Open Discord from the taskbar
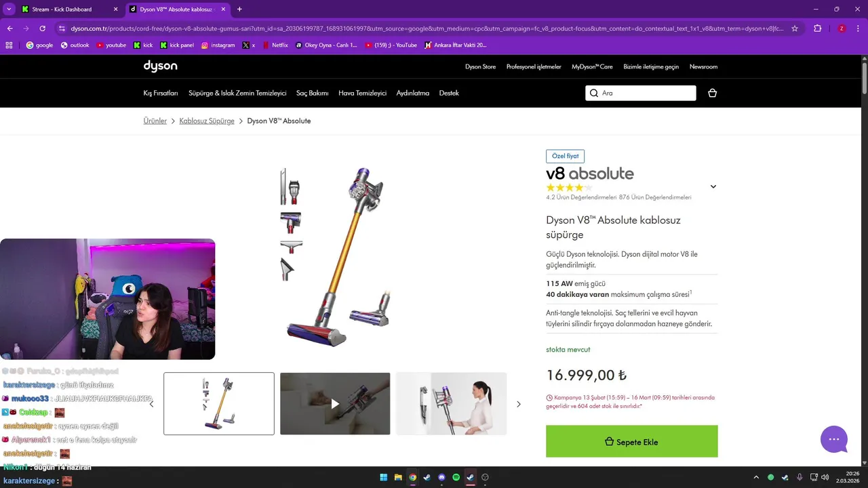Viewport: 868px width, 488px height. pos(441,477)
